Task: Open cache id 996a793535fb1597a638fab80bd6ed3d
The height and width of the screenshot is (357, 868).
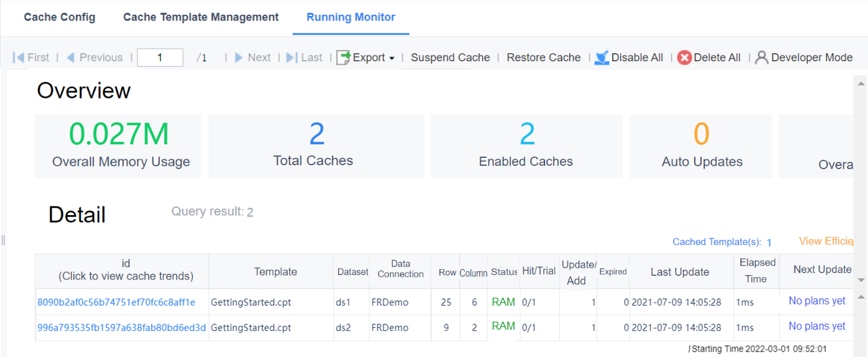Action: tap(122, 328)
